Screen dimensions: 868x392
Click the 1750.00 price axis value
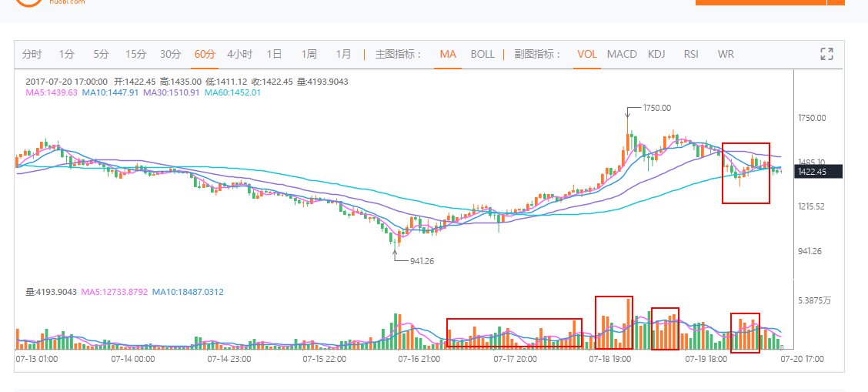tap(812, 117)
